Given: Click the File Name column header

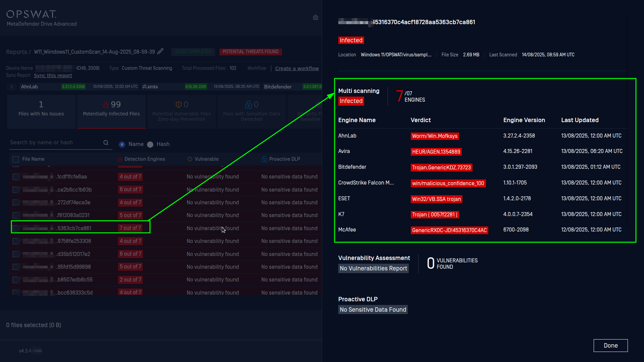Looking at the screenshot, I should [x=33, y=159].
